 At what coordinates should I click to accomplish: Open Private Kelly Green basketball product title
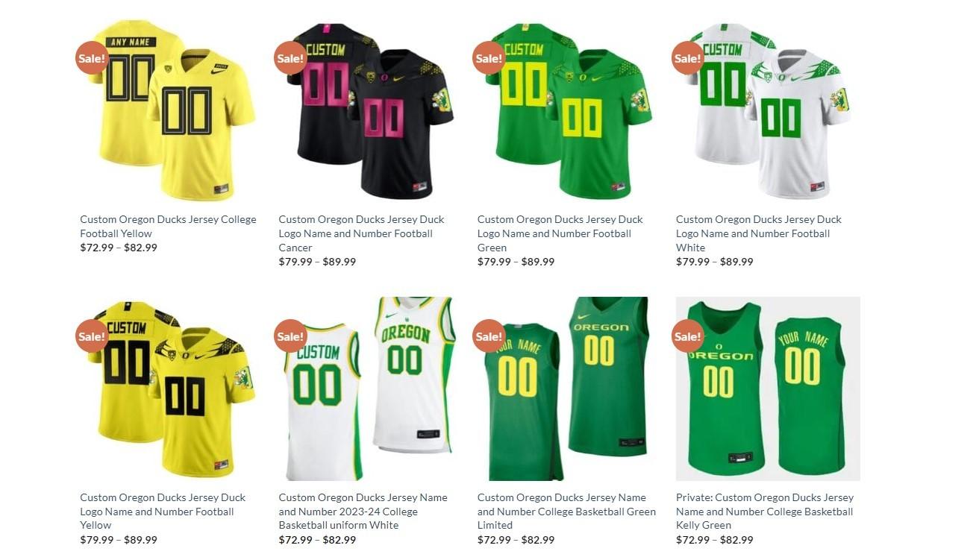765,512
